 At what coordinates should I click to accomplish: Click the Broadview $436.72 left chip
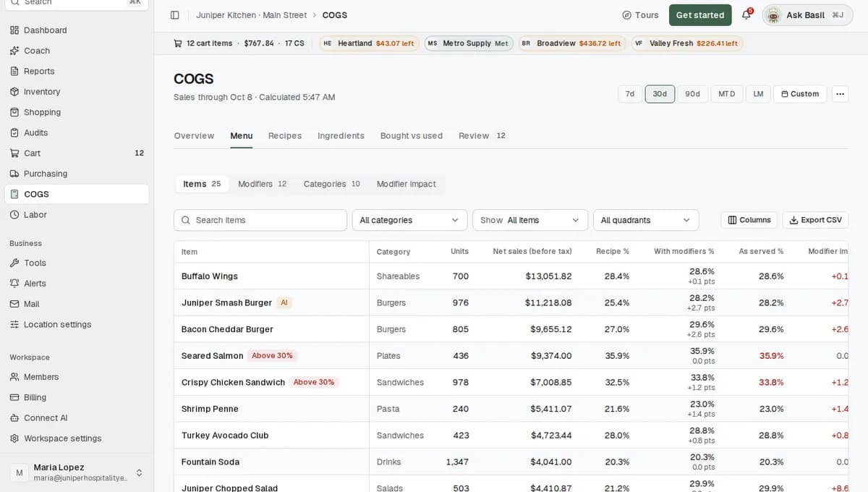click(571, 43)
